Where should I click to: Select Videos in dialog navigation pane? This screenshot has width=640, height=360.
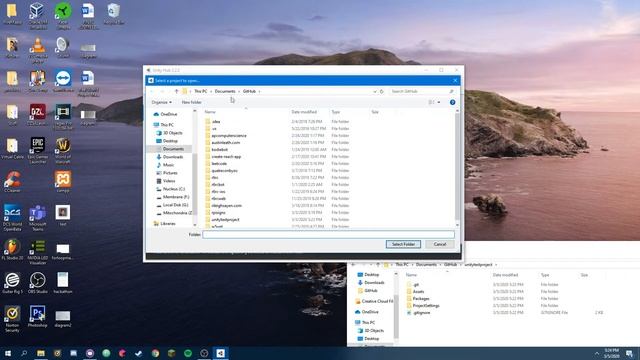(x=169, y=181)
